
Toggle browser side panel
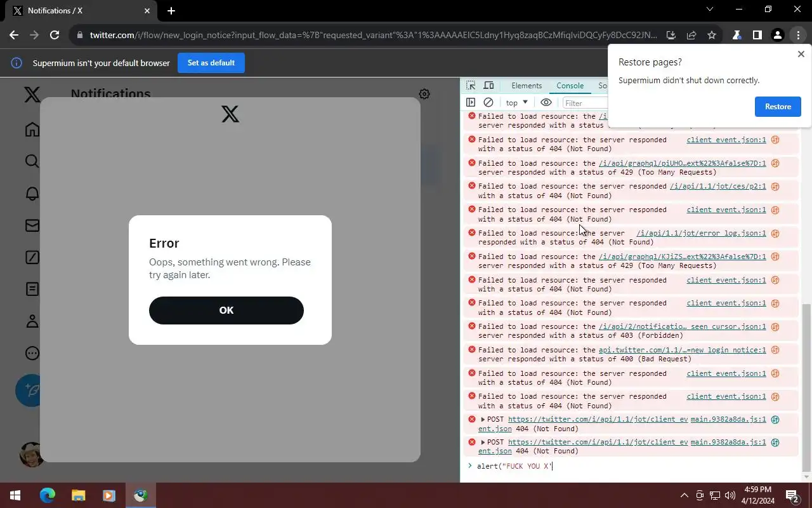757,35
